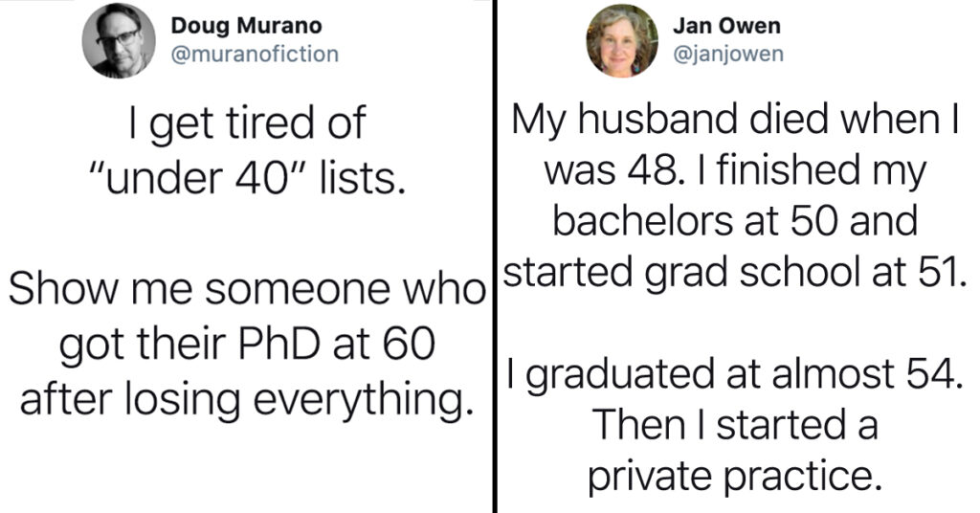Click "My husband died when I" line

(x=736, y=119)
